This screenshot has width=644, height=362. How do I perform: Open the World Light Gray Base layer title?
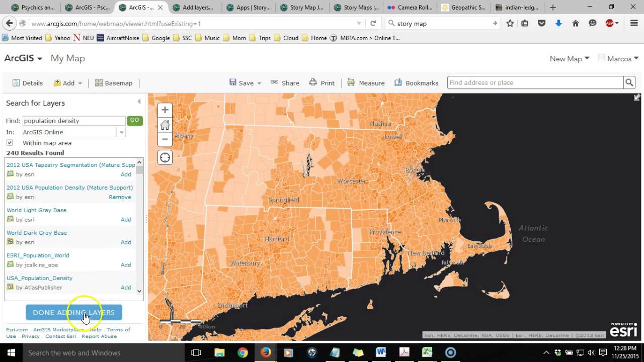[x=36, y=210]
